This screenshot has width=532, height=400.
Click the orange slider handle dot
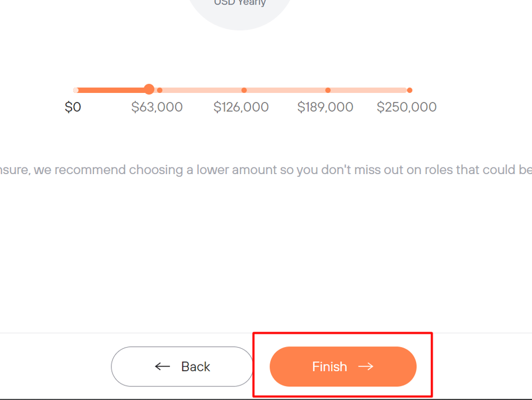coord(148,90)
